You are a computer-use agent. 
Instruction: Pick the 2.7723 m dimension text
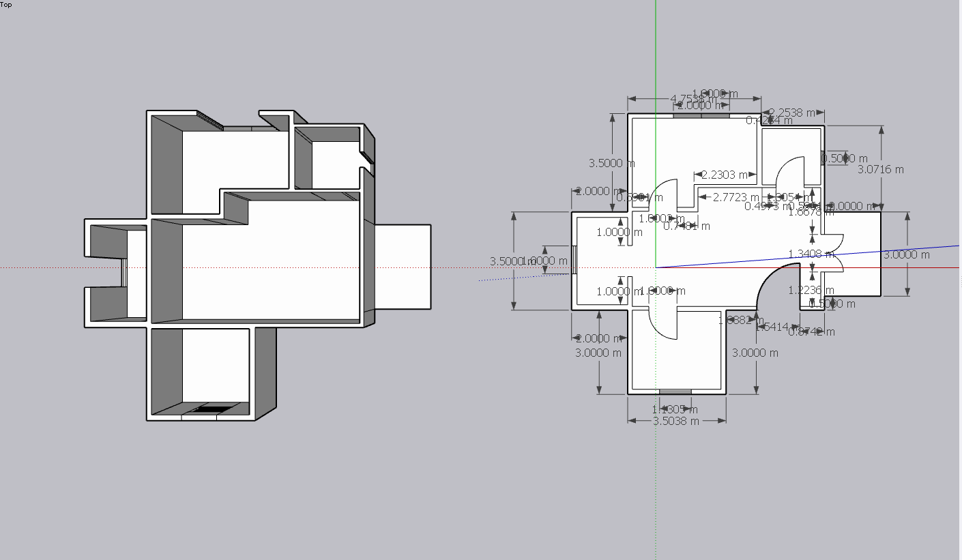[736, 197]
